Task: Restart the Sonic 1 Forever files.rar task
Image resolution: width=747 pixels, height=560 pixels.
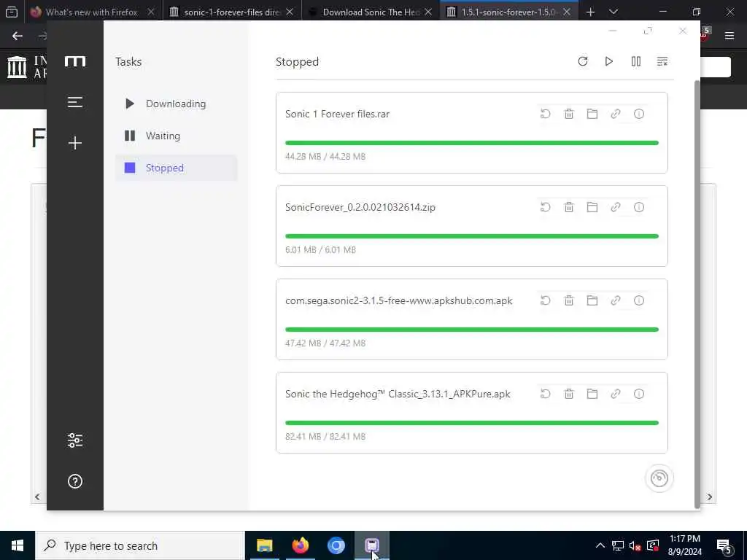Action: pos(546,114)
